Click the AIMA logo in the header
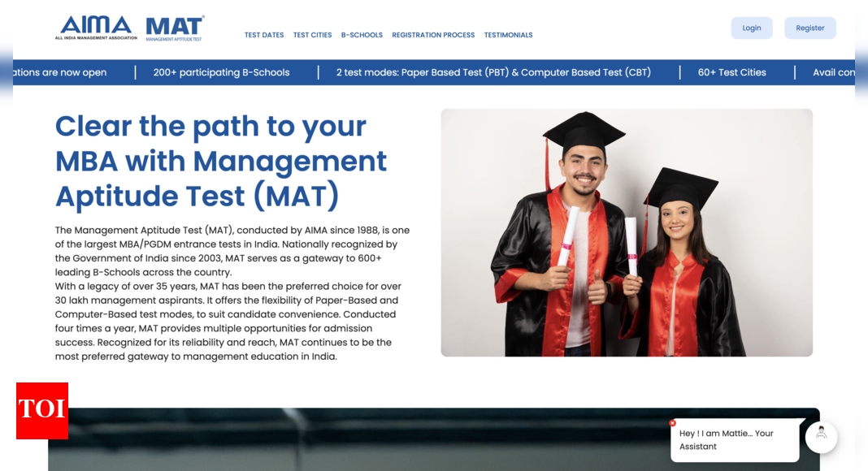Image resolution: width=868 pixels, height=471 pixels. (x=96, y=28)
